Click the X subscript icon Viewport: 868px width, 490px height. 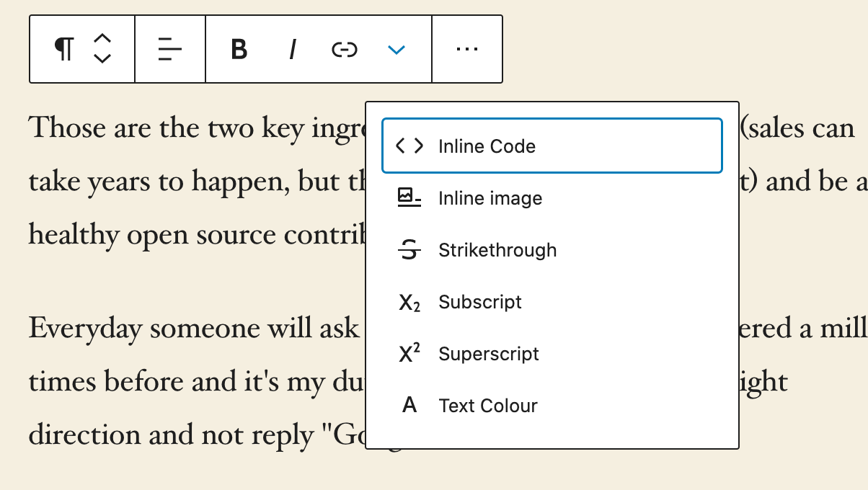(409, 303)
